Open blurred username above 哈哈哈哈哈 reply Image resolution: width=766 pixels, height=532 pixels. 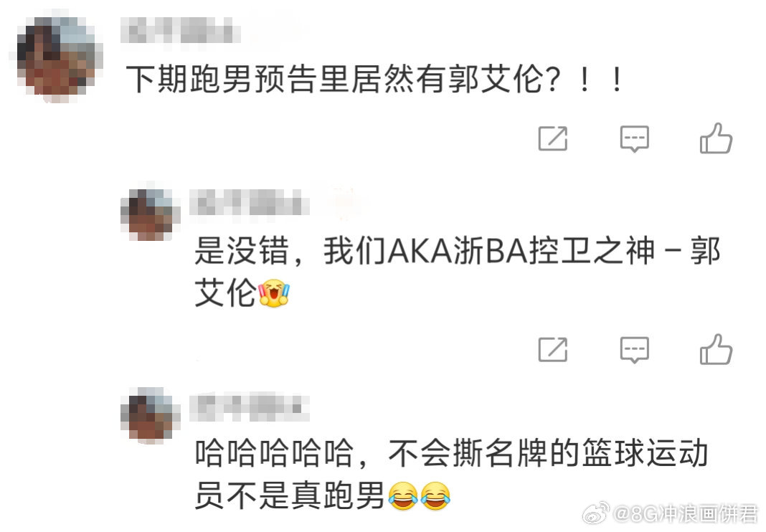pyautogui.click(x=250, y=407)
